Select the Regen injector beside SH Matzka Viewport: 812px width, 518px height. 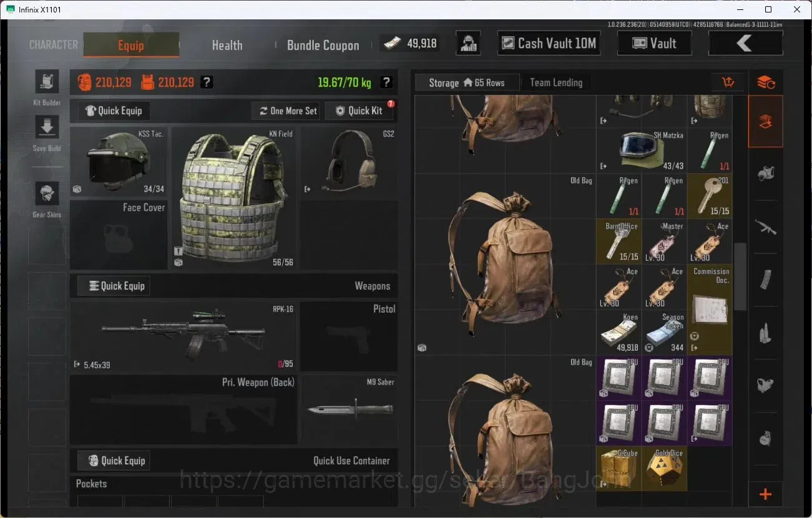pos(710,150)
